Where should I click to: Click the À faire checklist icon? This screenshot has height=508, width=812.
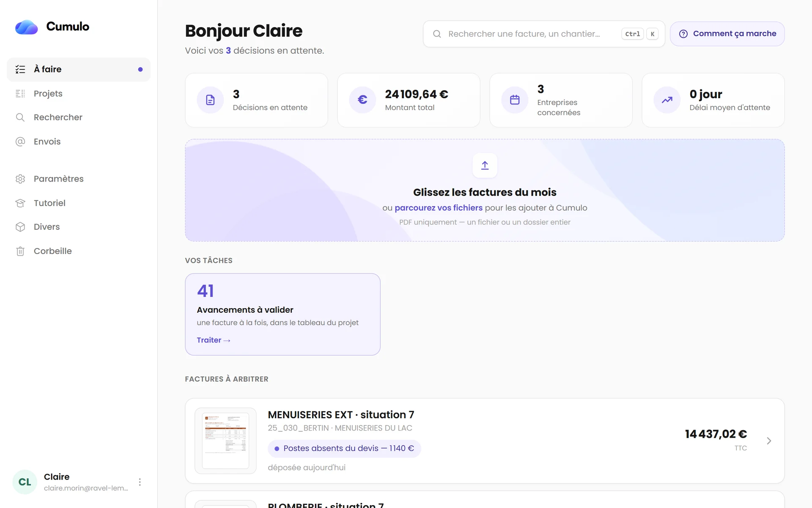(x=20, y=69)
